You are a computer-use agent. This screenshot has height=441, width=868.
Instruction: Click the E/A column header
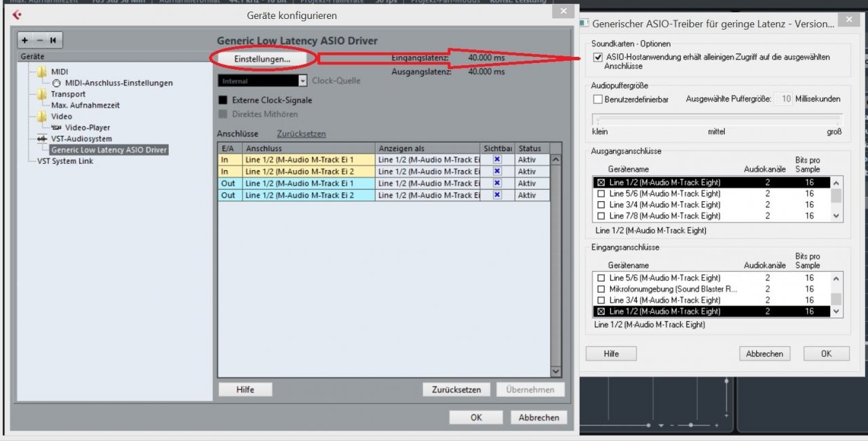tap(230, 148)
